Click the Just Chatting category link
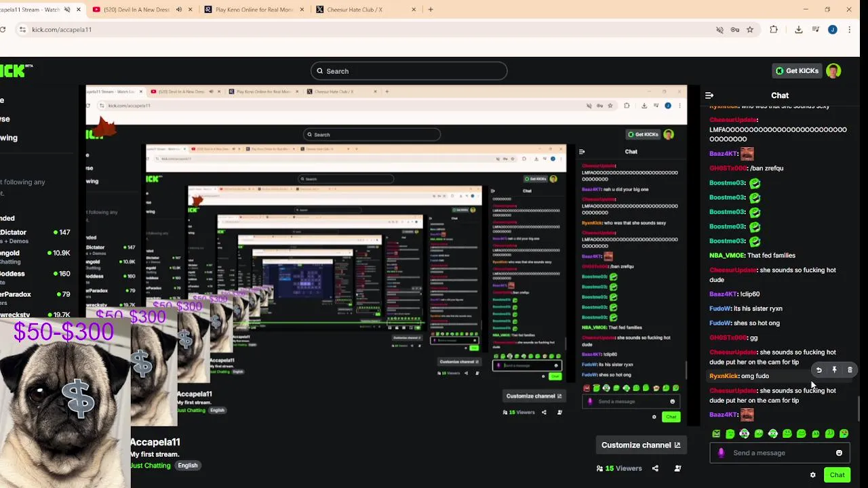Viewport: 868px width, 488px height. click(151, 466)
